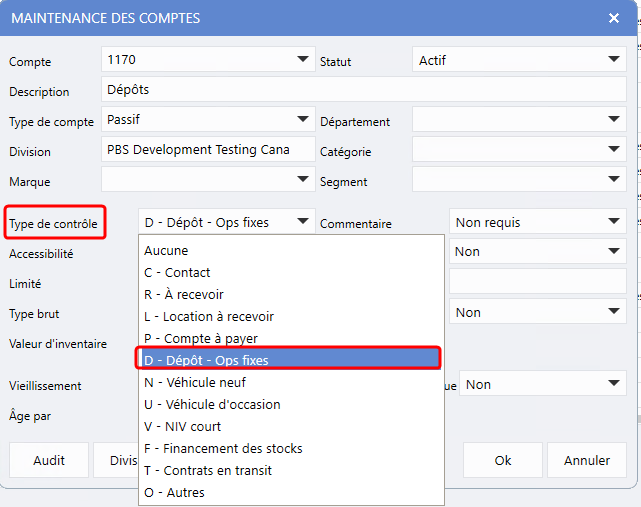
Task: Expand the Statut Actif dropdown
Action: [613, 59]
